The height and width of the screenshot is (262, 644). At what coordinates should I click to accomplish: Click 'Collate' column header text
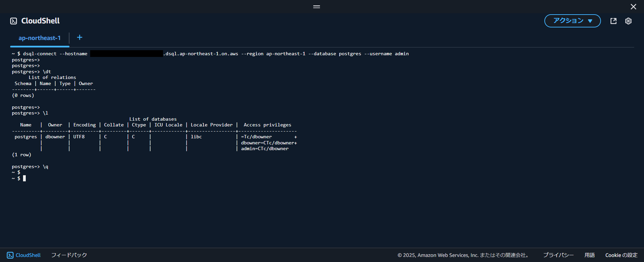click(x=114, y=125)
